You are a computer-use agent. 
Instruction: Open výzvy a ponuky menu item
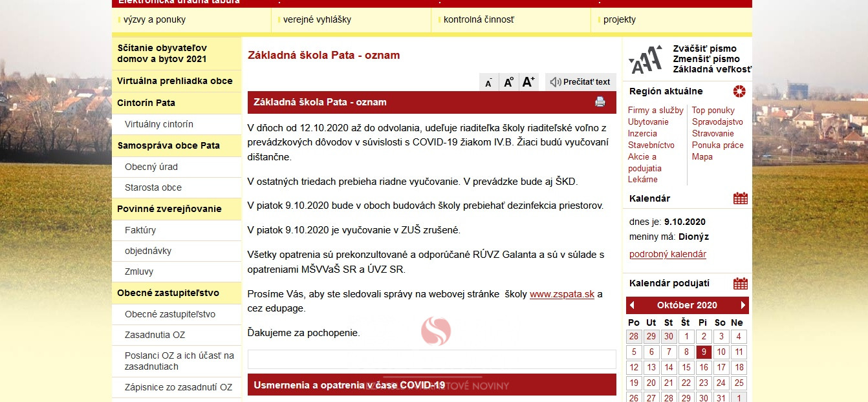coord(154,19)
